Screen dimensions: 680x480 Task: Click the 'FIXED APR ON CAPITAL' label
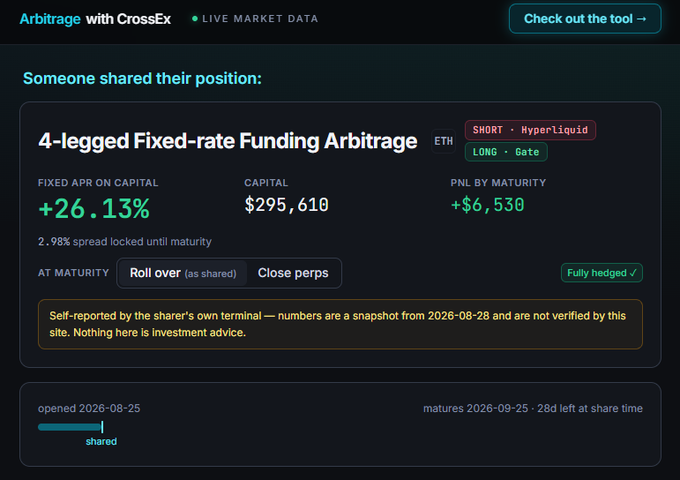pos(98,183)
